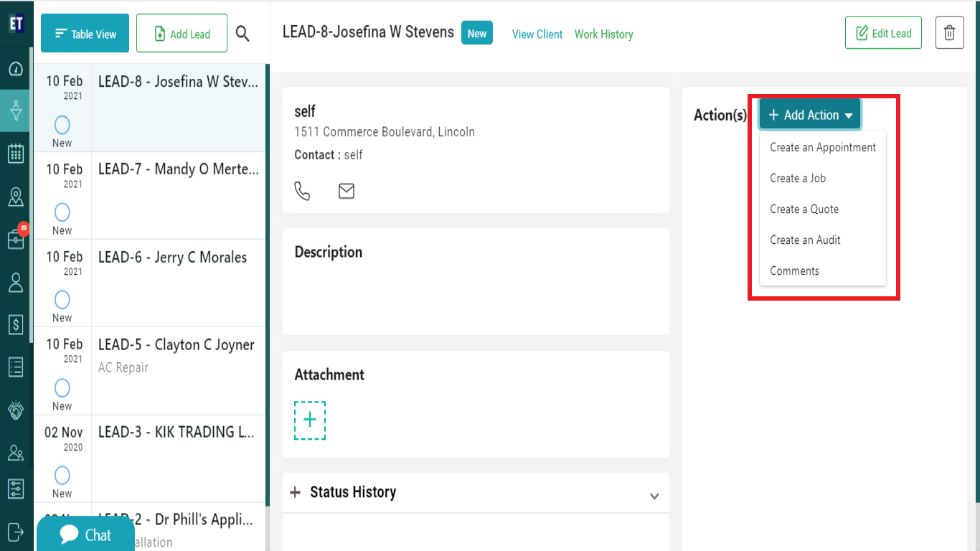Click the New status badge in header

(477, 33)
